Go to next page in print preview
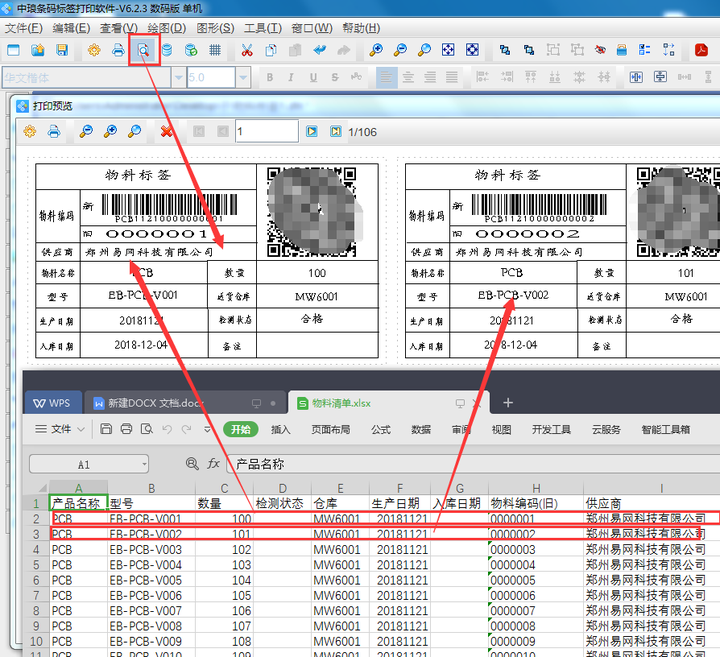720x657 pixels. pos(312,132)
